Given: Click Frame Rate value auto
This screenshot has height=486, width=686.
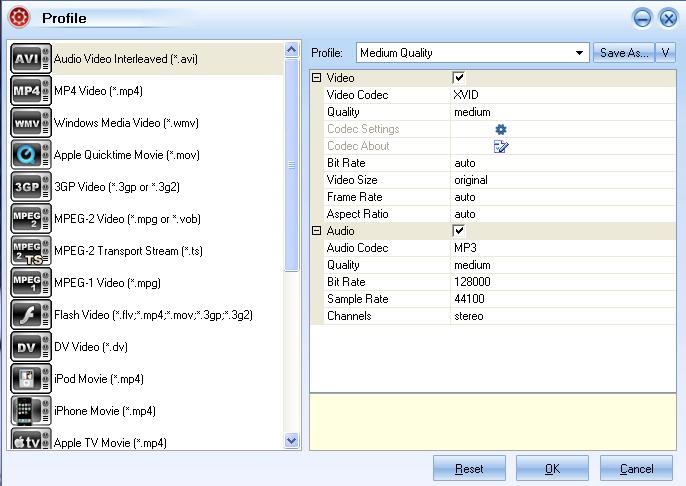Looking at the screenshot, I should coord(465,197).
